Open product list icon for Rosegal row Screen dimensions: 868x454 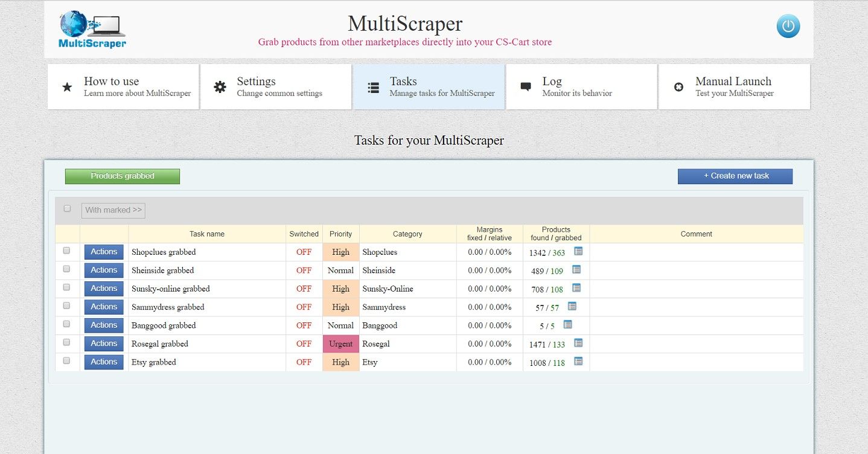point(578,343)
